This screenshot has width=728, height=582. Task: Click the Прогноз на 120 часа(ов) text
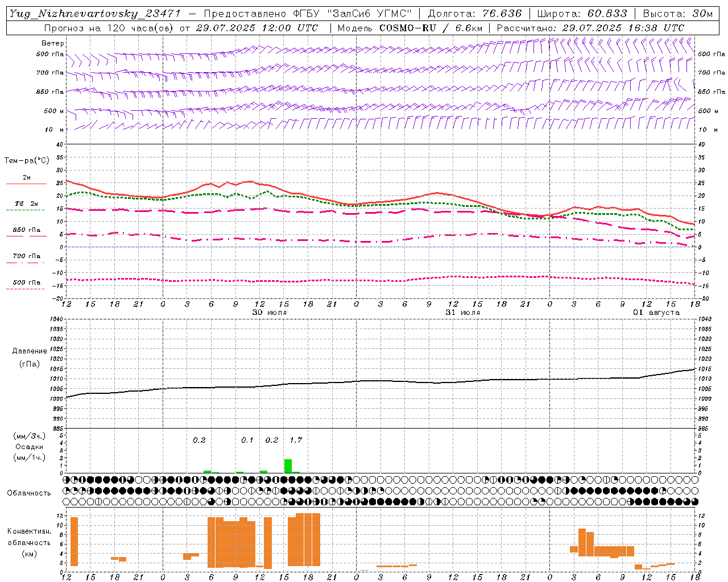point(109,28)
